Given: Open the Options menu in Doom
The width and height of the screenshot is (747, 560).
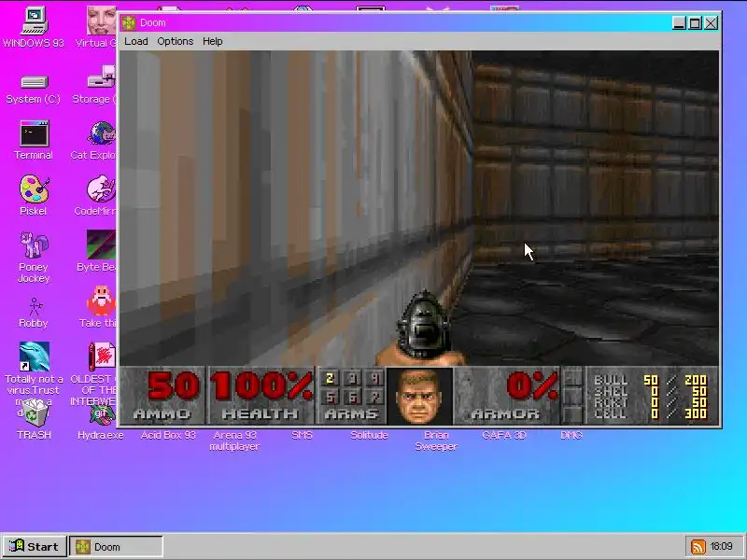Looking at the screenshot, I should point(176,41).
